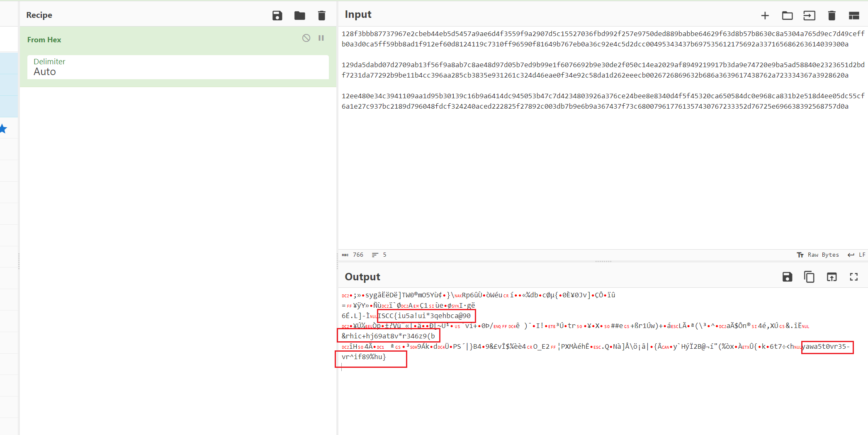868x435 pixels.
Task: Save the recipe with the floppy icon
Action: [x=277, y=15]
